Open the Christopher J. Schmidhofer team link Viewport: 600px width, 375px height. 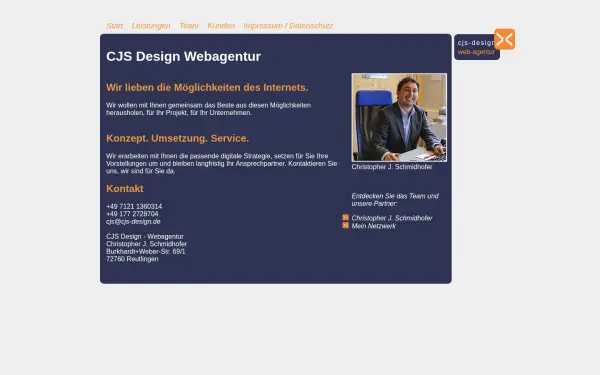click(x=392, y=218)
